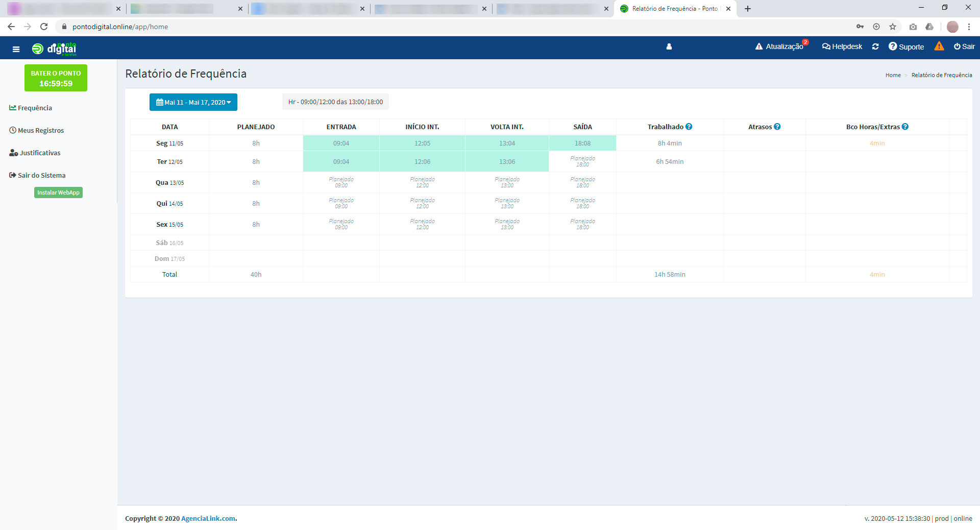The image size is (980, 530).
Task: Open help tooltip next to Atrasos
Action: tap(777, 127)
